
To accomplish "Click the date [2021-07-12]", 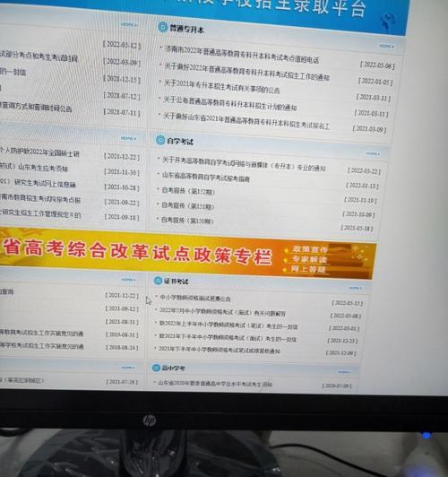I will coord(122,96).
